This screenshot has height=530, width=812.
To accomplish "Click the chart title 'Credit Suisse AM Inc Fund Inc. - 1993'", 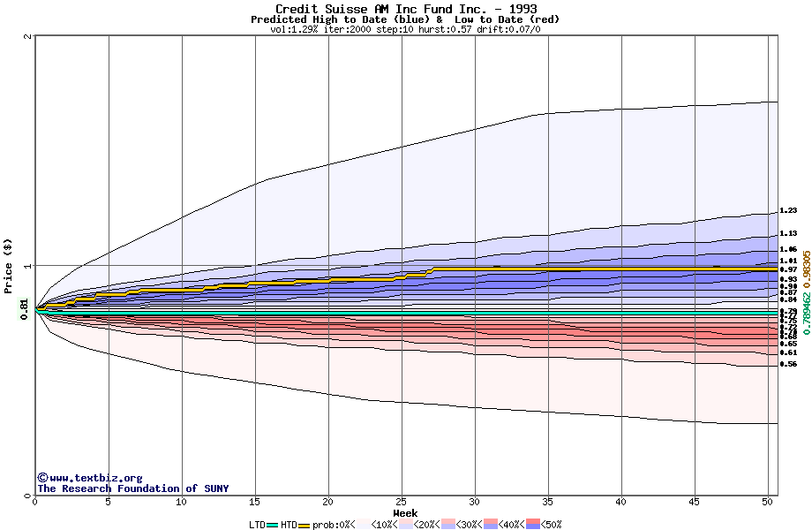I will tap(406, 9).
